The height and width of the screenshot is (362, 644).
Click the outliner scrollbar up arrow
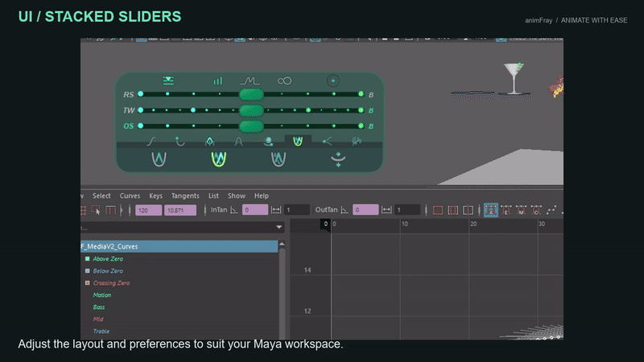(282, 245)
